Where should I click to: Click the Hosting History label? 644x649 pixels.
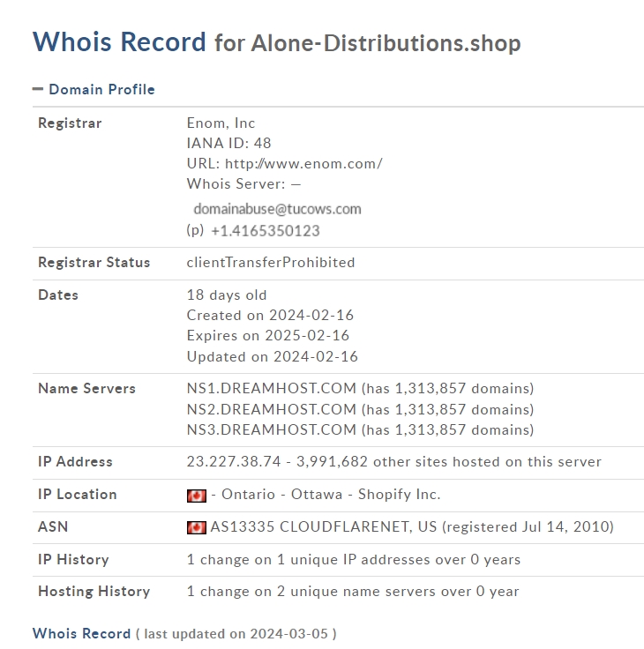pos(94,592)
